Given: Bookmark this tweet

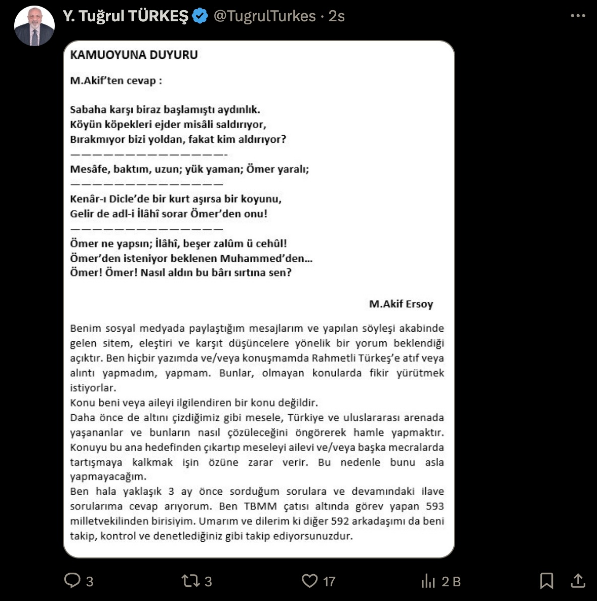Looking at the screenshot, I should [546, 581].
